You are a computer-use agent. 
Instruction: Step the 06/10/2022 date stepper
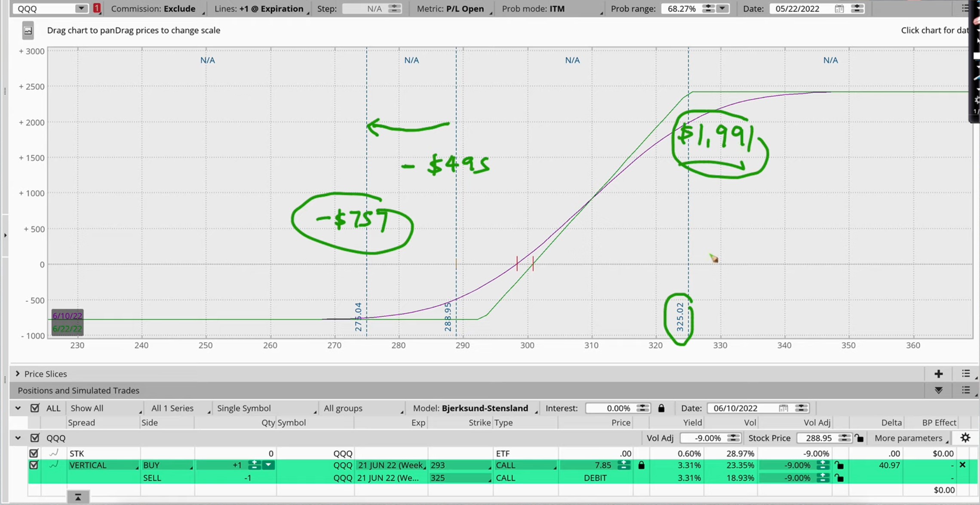[x=801, y=408]
